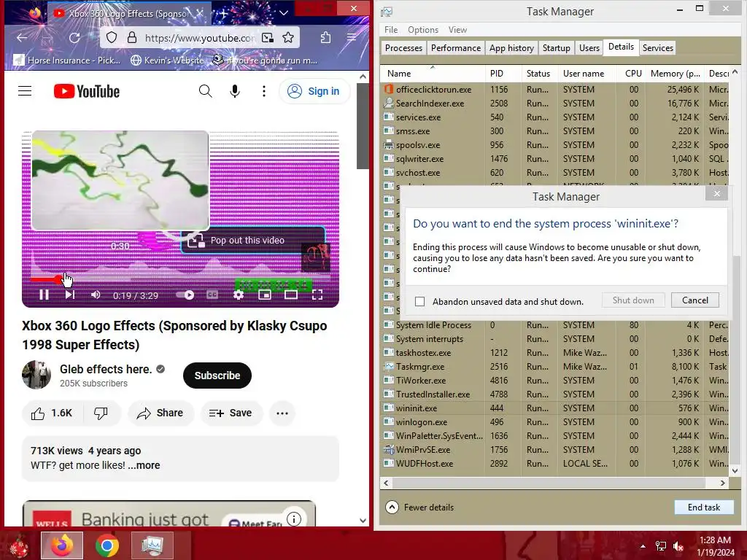Select the winlogon.exe row
Image resolution: width=747 pixels, height=560 pixels.
point(555,422)
